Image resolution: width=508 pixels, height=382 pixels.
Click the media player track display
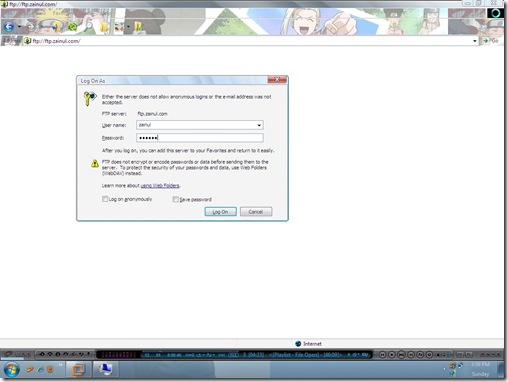(x=256, y=355)
